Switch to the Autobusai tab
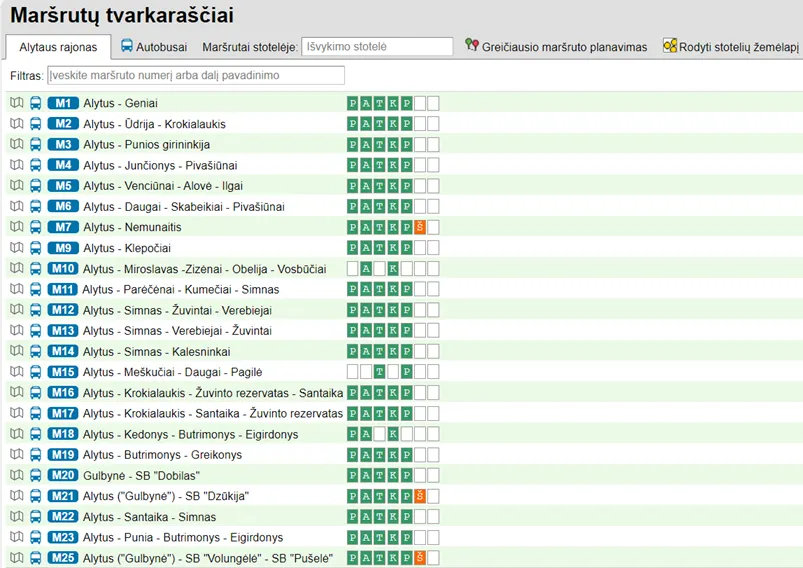 [x=154, y=47]
